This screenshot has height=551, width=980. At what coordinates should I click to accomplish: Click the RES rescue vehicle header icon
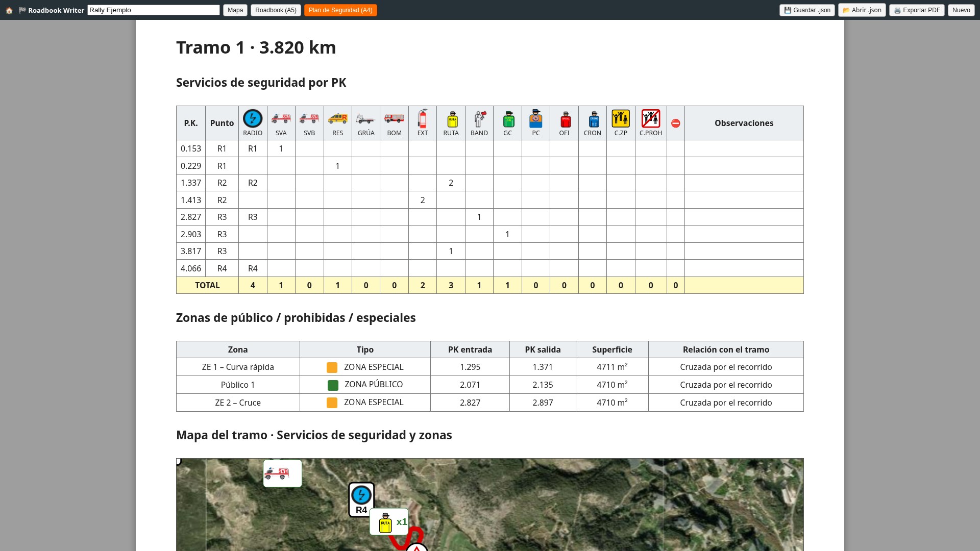tap(337, 118)
